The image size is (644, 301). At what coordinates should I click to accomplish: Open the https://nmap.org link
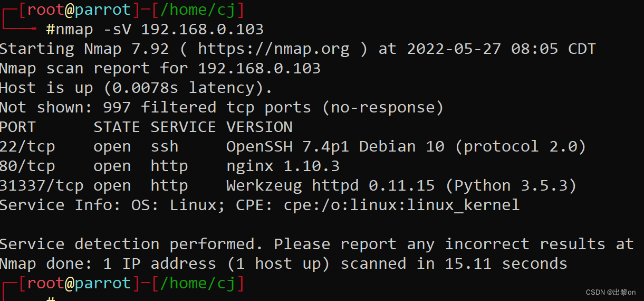pyautogui.click(x=273, y=49)
